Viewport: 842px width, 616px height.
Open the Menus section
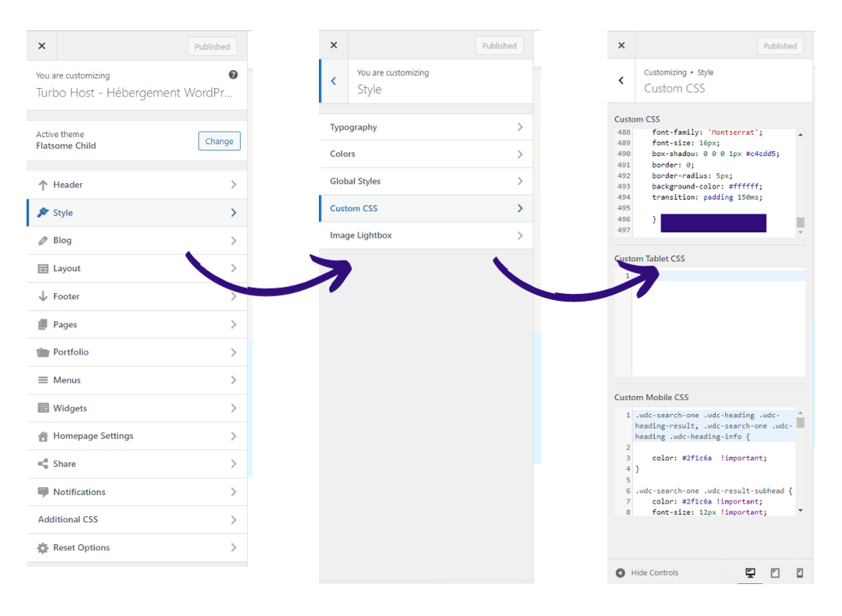(x=137, y=381)
